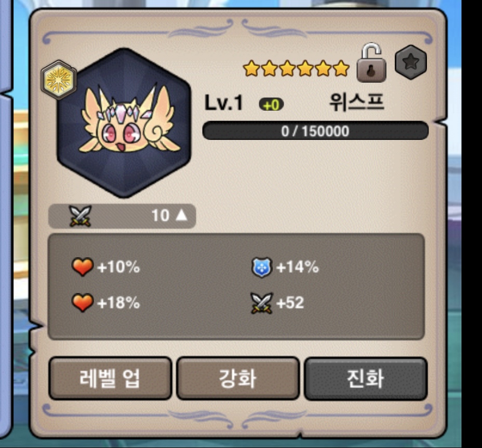
Task: Tap the 레벨 업 button
Action: pyautogui.click(x=110, y=378)
